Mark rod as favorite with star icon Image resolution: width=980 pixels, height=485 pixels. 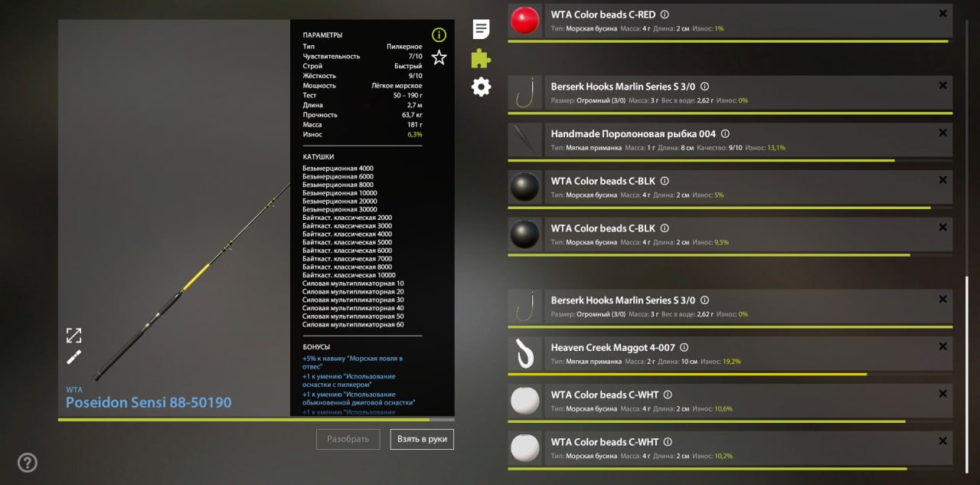click(439, 57)
